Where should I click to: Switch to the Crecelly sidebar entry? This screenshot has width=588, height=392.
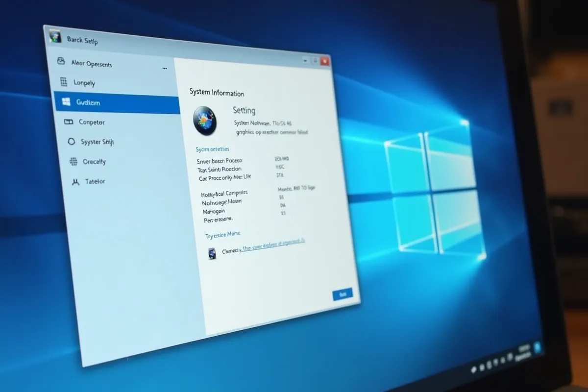[x=94, y=162]
